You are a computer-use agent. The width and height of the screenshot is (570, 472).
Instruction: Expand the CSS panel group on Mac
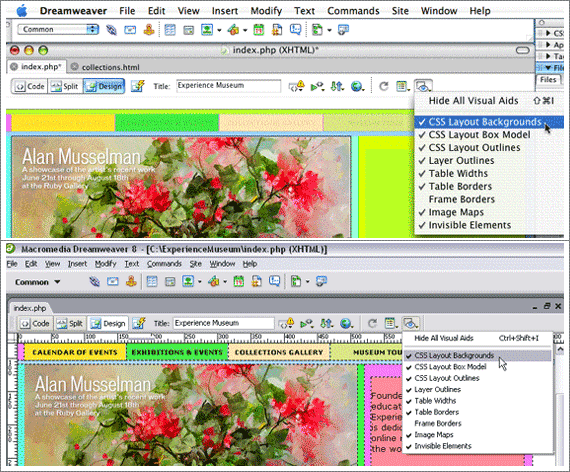(x=549, y=33)
